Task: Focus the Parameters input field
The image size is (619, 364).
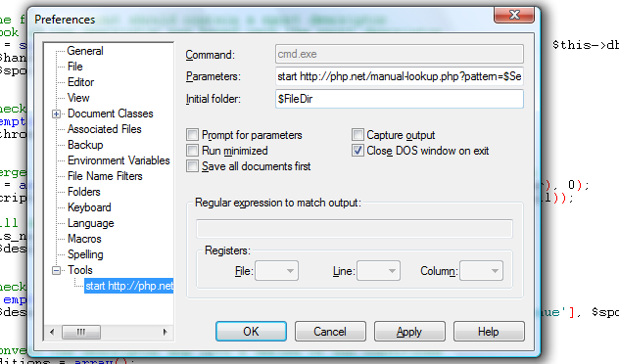Action: point(400,76)
